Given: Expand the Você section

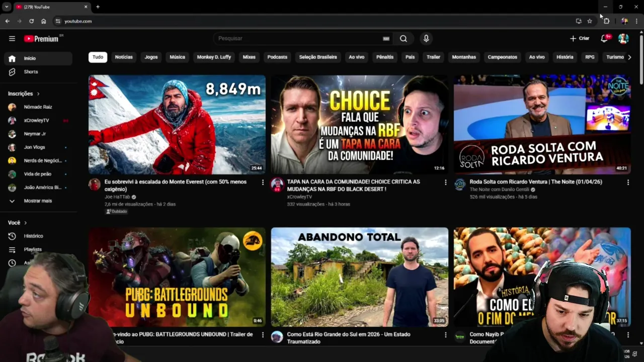Looking at the screenshot, I should (x=17, y=223).
